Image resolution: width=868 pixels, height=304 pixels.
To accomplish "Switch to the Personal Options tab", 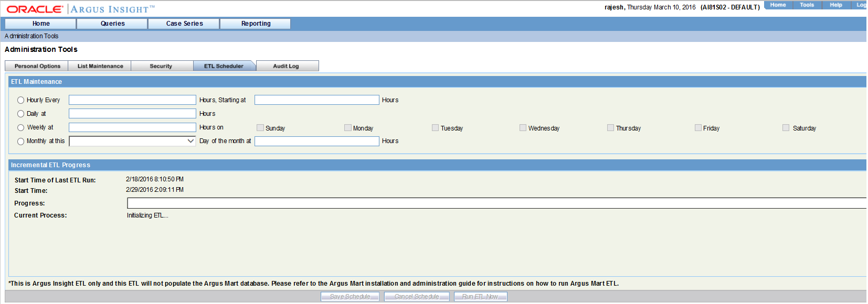I will point(37,66).
